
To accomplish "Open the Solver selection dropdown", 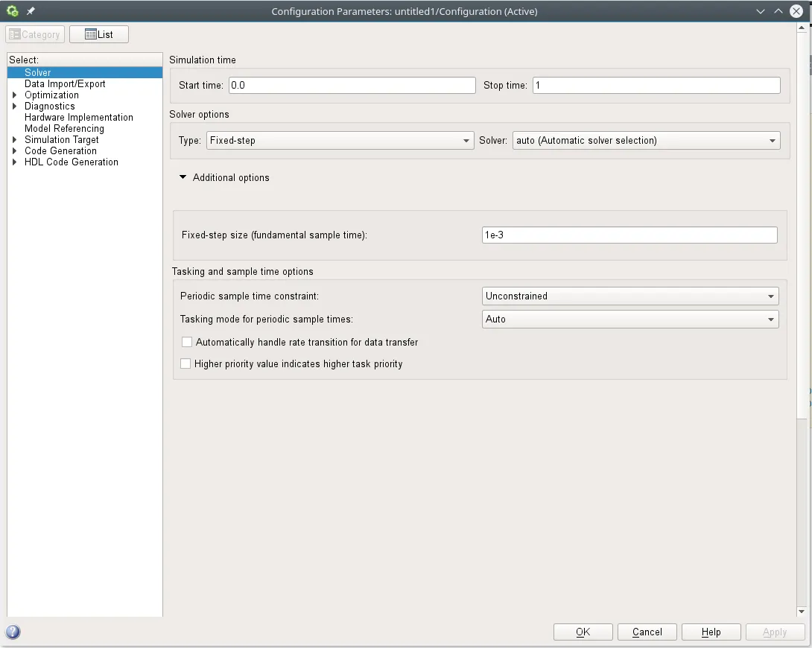I will (647, 140).
